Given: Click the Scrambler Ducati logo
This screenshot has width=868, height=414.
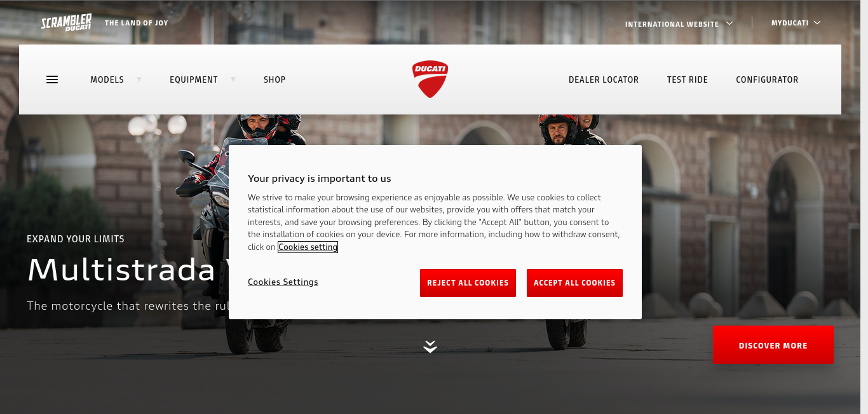Looking at the screenshot, I should [x=67, y=23].
